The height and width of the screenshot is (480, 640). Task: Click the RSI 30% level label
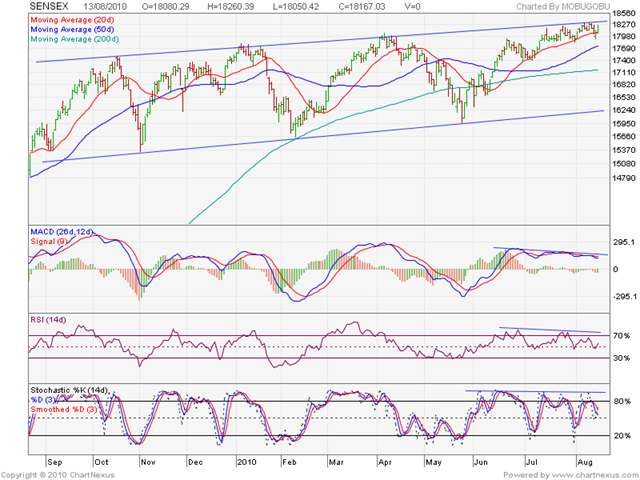(x=622, y=358)
